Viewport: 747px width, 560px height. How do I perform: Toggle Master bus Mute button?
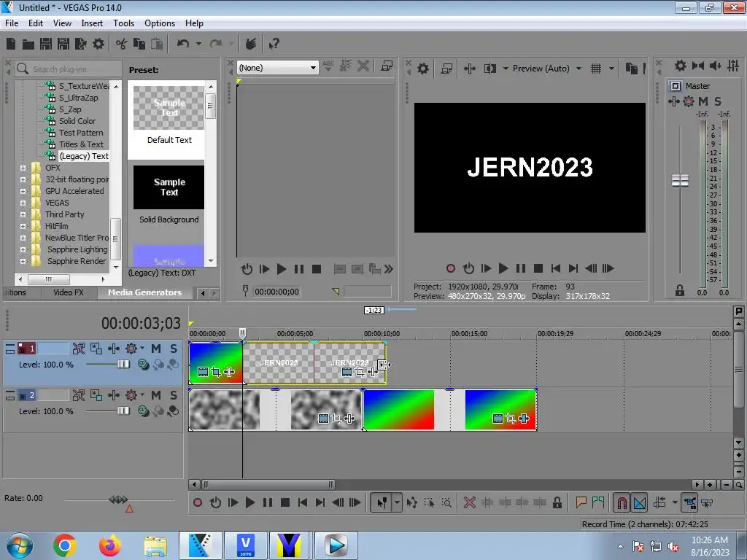pyautogui.click(x=703, y=101)
